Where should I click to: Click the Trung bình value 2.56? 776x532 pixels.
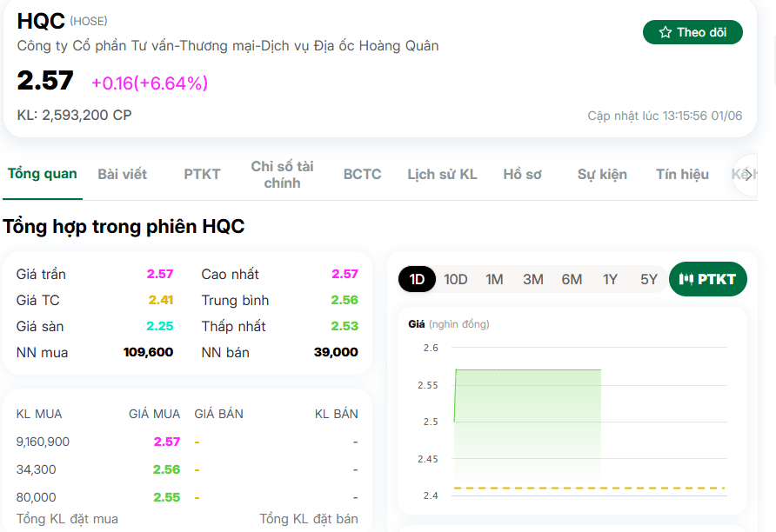[x=345, y=300]
